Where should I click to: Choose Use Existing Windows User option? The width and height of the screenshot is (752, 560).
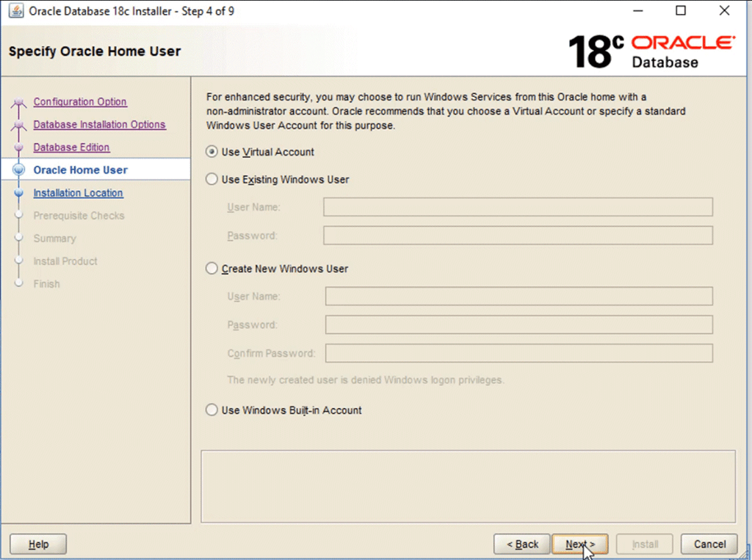click(x=211, y=179)
